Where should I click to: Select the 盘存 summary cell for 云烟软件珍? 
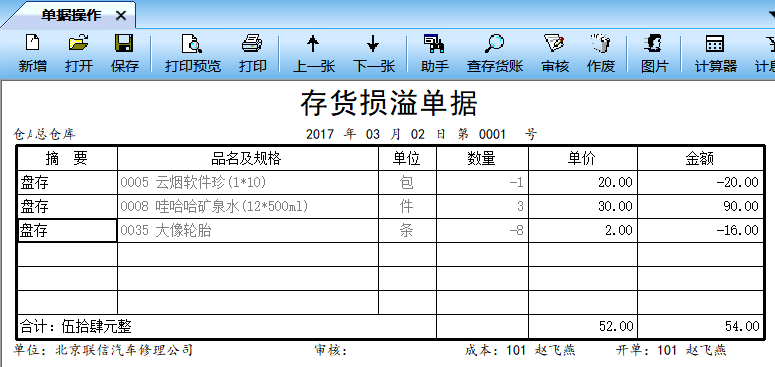point(67,183)
